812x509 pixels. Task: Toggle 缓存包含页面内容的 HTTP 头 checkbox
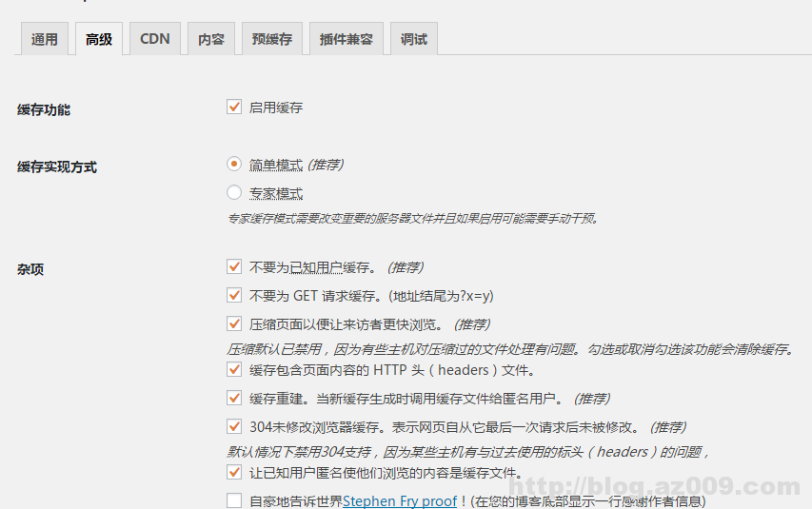pos(234,370)
